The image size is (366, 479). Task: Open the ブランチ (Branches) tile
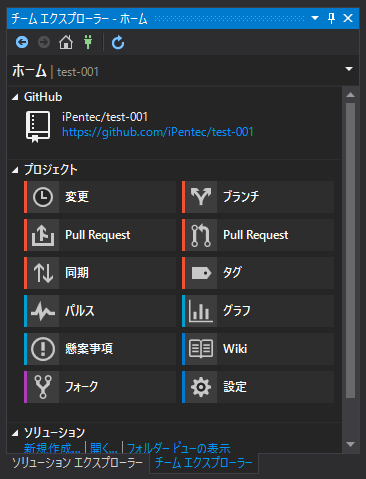pyautogui.click(x=258, y=197)
